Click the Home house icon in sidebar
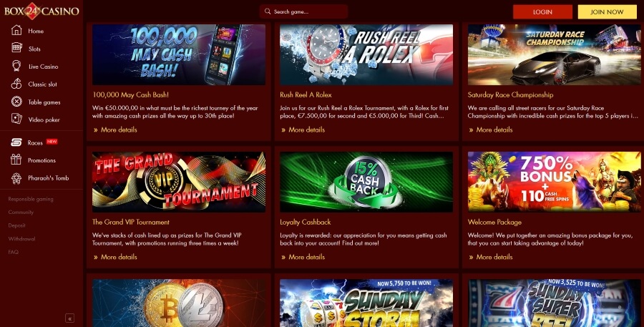The image size is (644, 327). tap(16, 30)
